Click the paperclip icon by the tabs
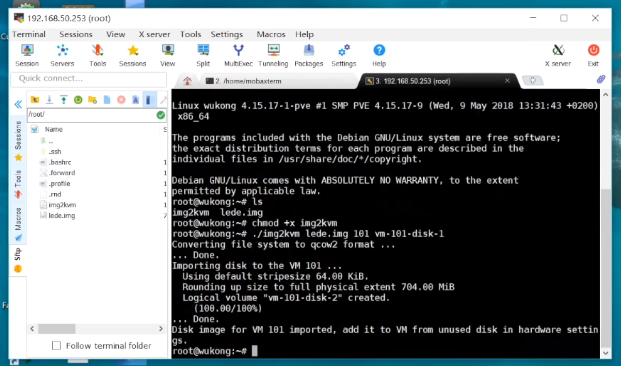This screenshot has height=366, width=621. 601,80
